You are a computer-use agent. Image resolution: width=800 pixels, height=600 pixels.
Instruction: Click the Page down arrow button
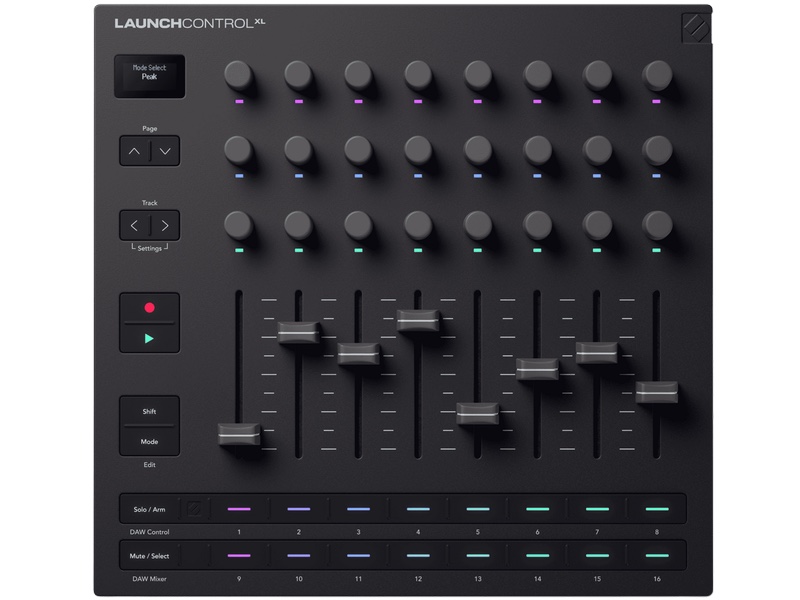(x=165, y=151)
